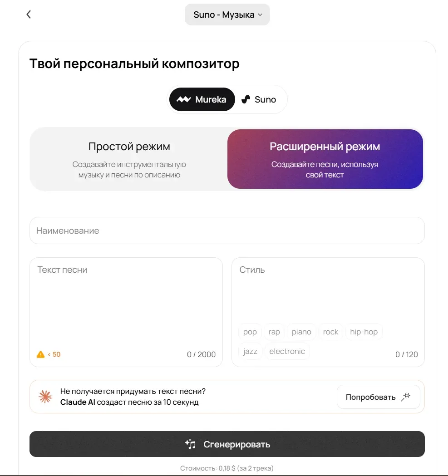Viewport: 448px width, 476px height.
Task: Click the Mureka waveform logo icon
Action: (x=183, y=99)
